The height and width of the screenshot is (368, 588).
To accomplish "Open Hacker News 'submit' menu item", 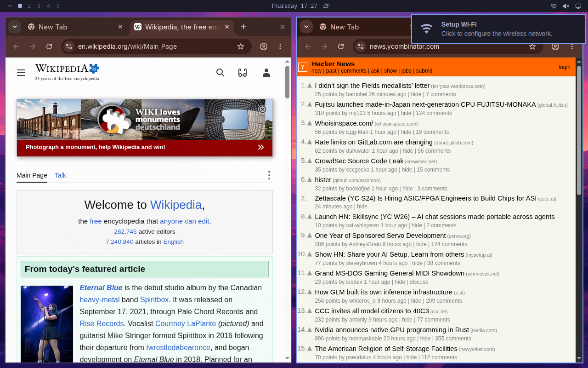I will [x=424, y=71].
